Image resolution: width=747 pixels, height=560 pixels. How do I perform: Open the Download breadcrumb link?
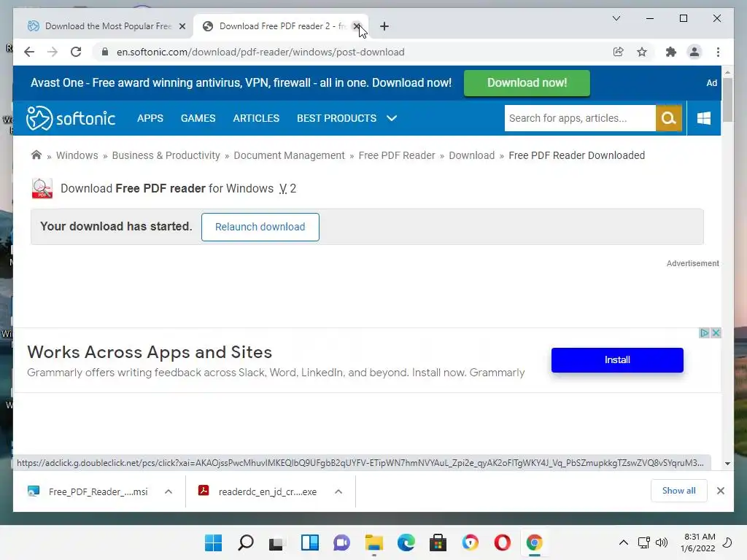click(472, 155)
